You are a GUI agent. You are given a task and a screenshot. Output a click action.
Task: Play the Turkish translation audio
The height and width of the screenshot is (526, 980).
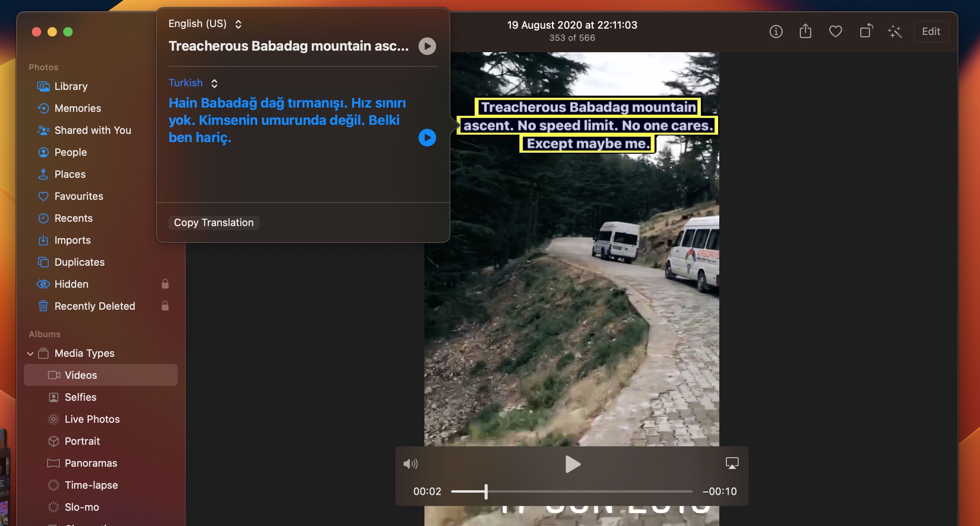(427, 138)
